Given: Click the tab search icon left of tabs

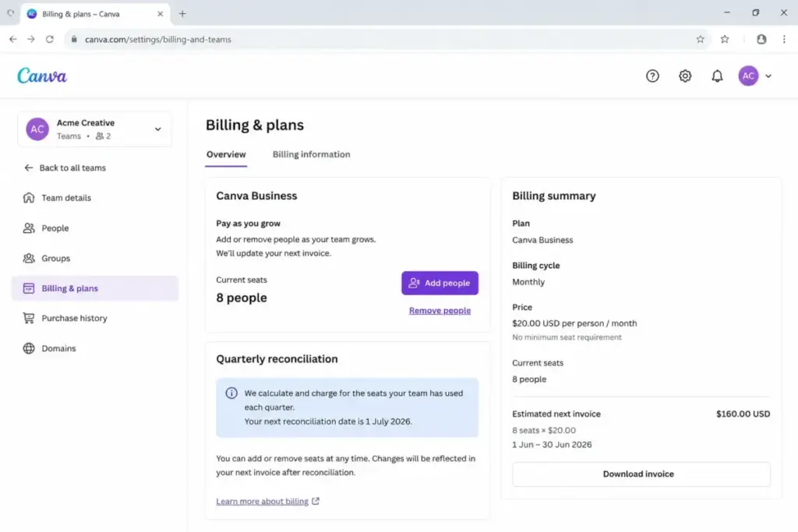Looking at the screenshot, I should 10,13.
